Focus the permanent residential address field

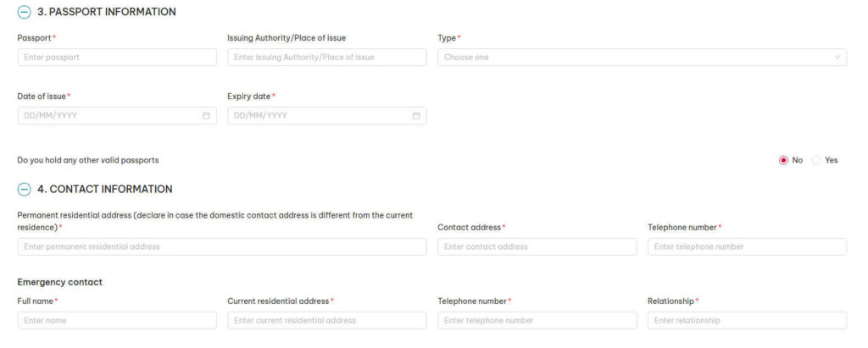coord(222,247)
